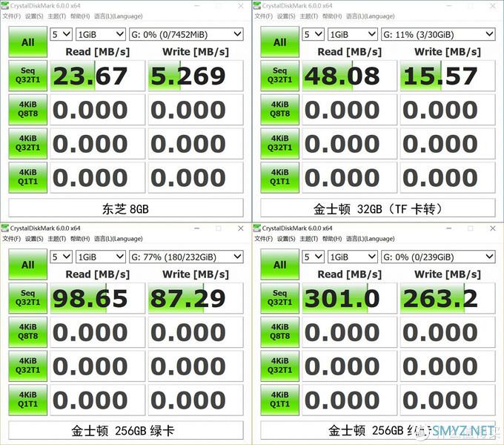Screen dimensions: 504x445
Task: Start the 4KiB Q8T8 test in the 金士顿 32GB window
Action: click(x=280, y=109)
